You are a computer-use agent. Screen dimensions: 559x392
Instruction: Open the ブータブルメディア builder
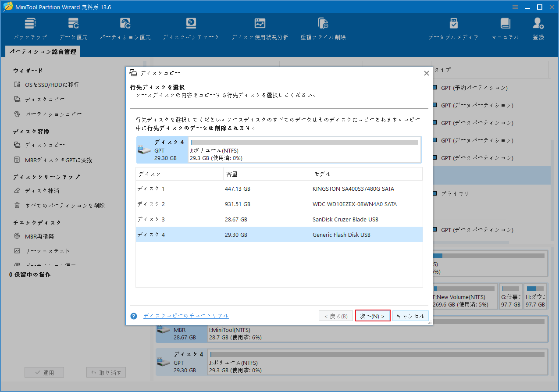pyautogui.click(x=453, y=27)
